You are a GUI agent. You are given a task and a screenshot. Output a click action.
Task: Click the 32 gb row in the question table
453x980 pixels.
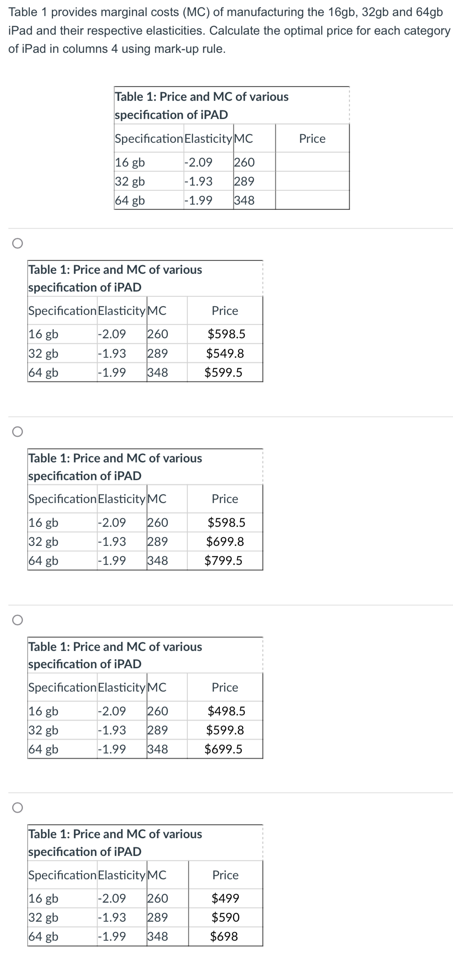[x=129, y=182]
